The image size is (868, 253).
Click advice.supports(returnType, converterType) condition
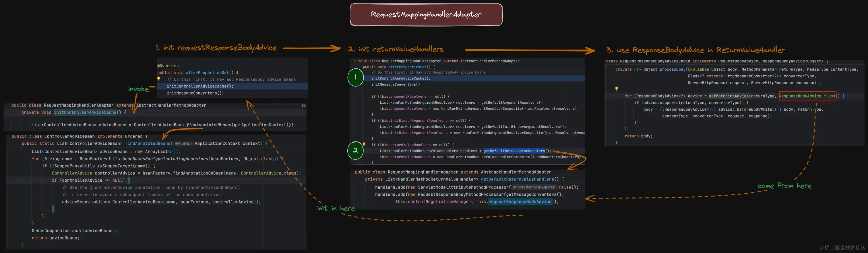[690, 103]
